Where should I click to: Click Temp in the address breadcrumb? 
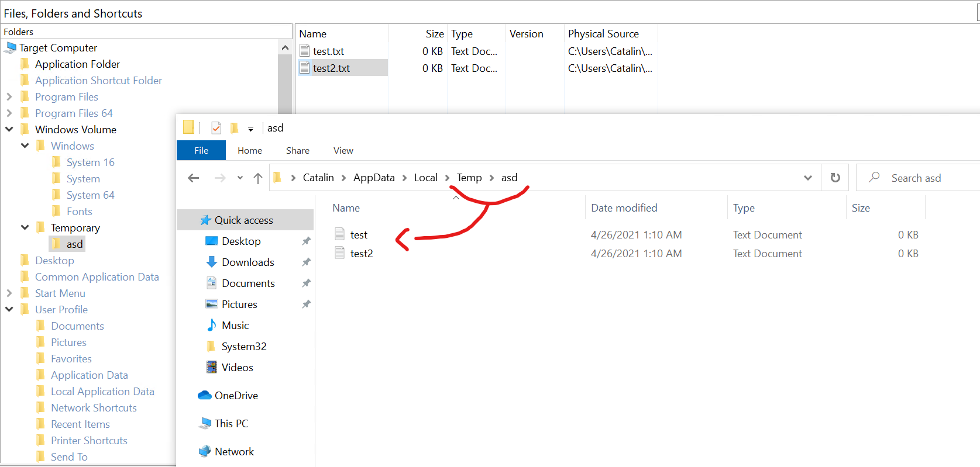469,178
